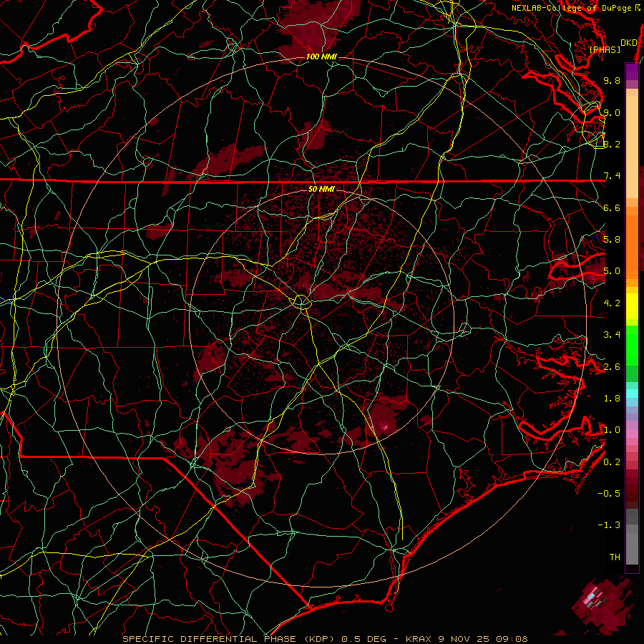This screenshot has height=644, width=644.
Task: Click the 1.0 scale value
Action: [612, 430]
